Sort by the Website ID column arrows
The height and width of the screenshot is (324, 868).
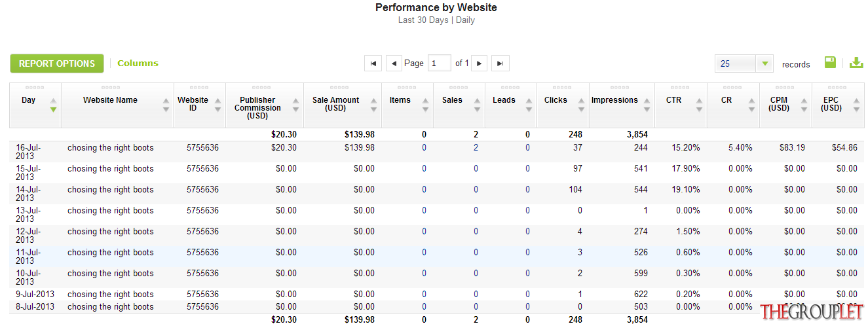[x=218, y=105]
